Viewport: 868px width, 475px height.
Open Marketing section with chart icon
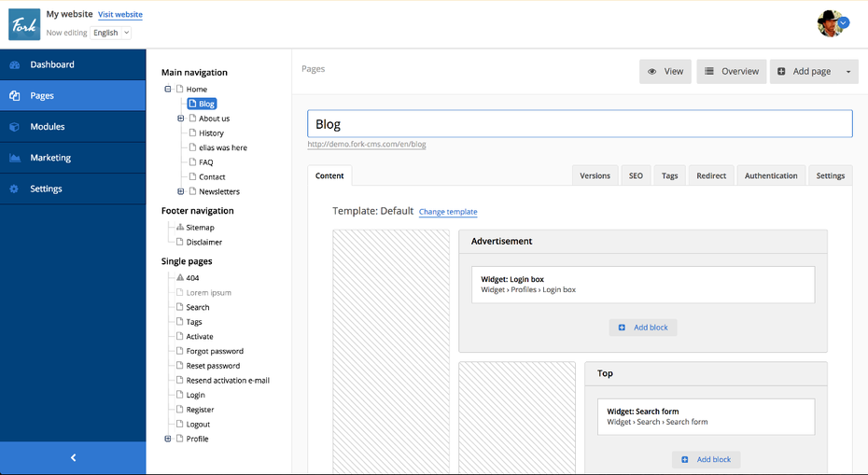tap(15, 158)
